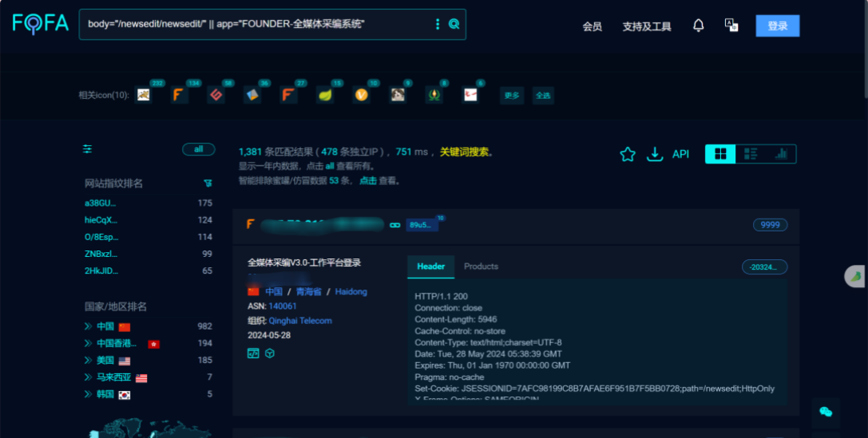Filter by blue-orange cube icon count 36

pyautogui.click(x=252, y=95)
